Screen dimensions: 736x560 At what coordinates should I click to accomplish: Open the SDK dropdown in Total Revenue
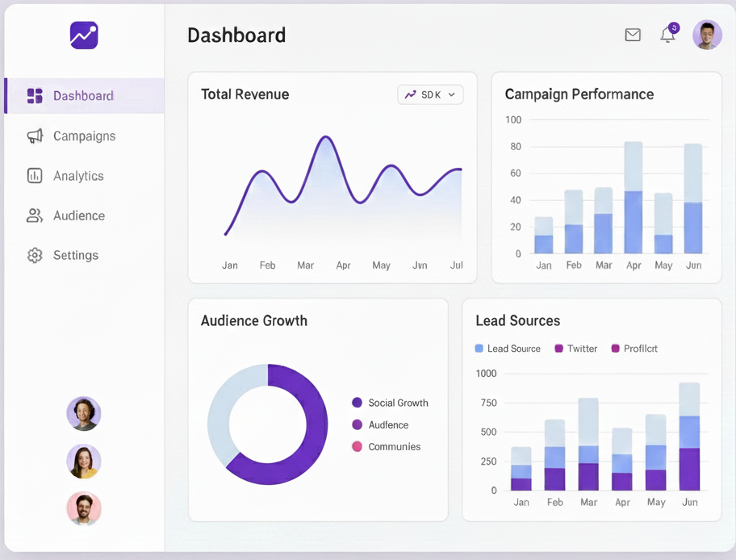point(430,94)
